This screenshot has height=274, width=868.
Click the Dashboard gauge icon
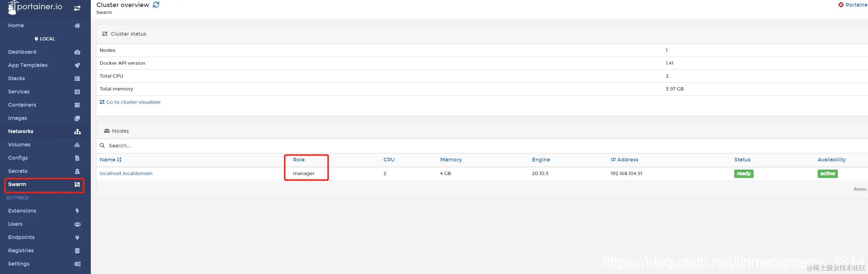(x=77, y=52)
